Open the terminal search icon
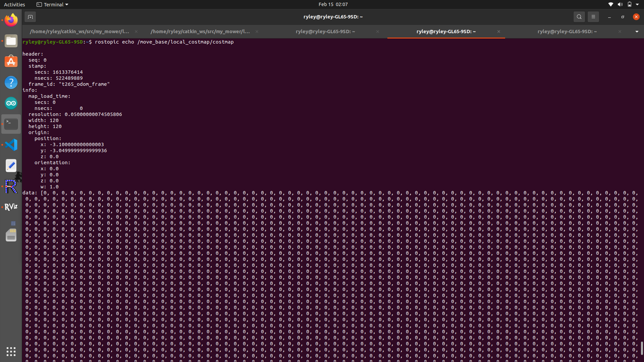Image resolution: width=644 pixels, height=362 pixels. pyautogui.click(x=579, y=17)
